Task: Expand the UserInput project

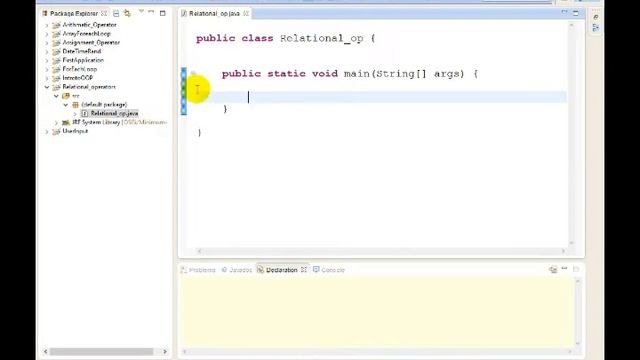Action: (x=47, y=131)
